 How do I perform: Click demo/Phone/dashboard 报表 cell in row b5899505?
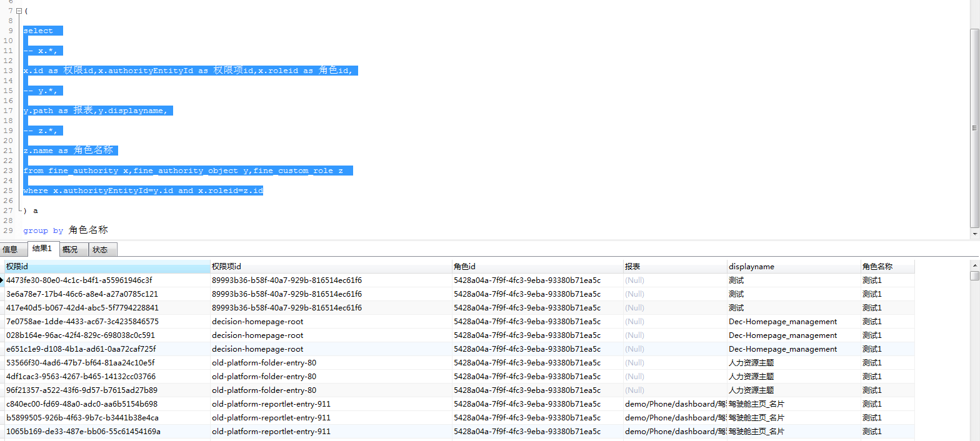click(x=675, y=418)
